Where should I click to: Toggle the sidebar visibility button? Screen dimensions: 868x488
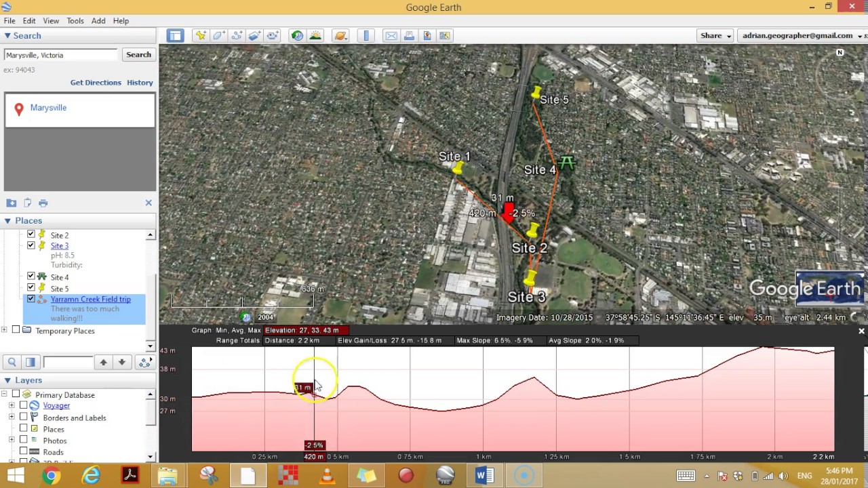(175, 36)
